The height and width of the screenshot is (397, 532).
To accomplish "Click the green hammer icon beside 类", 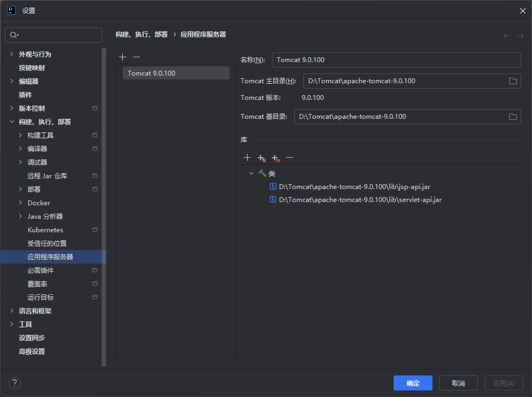I will (x=262, y=173).
